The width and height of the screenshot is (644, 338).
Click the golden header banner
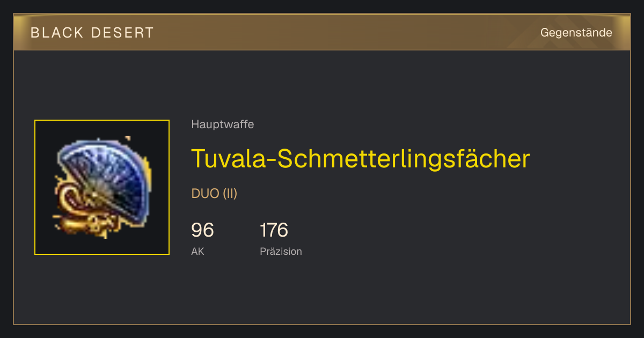(322, 32)
